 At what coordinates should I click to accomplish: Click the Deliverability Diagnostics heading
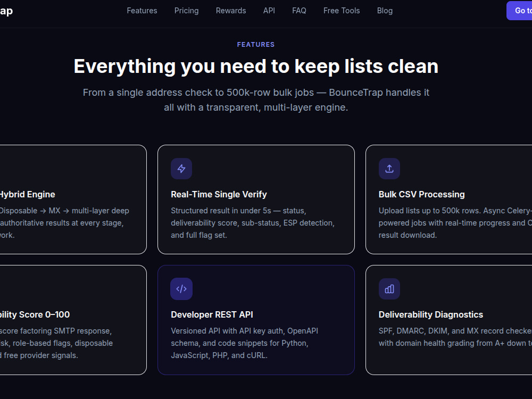(x=431, y=314)
